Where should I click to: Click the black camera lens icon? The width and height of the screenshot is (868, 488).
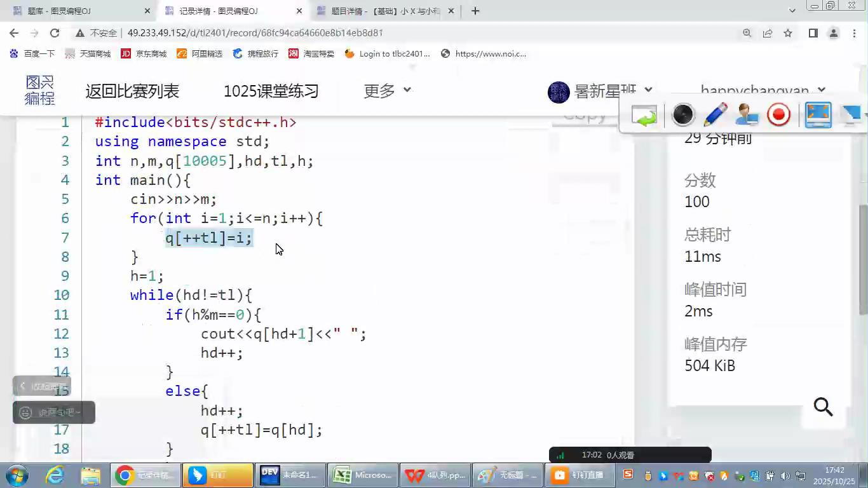pos(682,115)
